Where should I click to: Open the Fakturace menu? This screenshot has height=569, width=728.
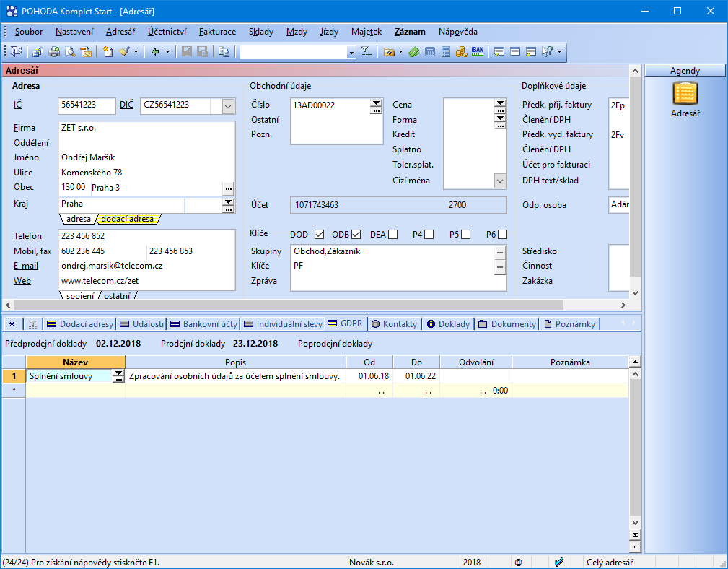click(217, 32)
